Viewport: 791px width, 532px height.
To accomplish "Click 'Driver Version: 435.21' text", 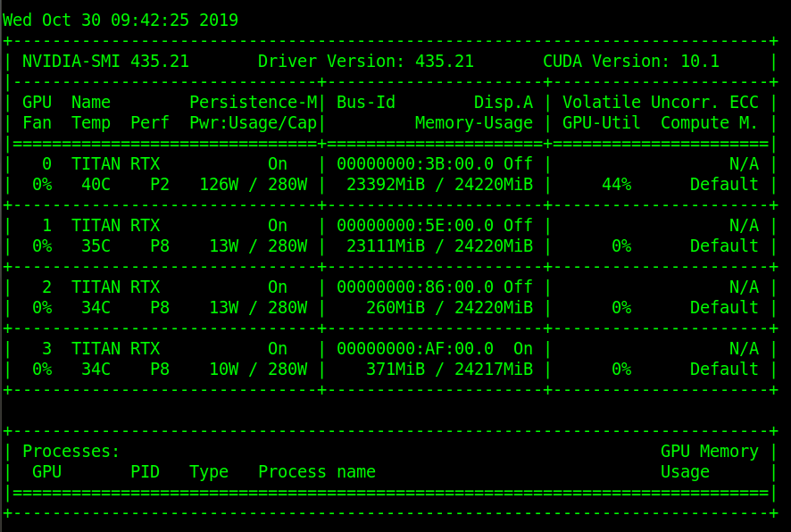I will pos(366,62).
